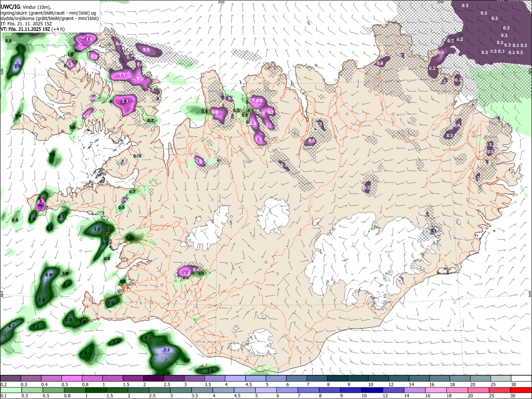Select the 1.4 rain value label
Screen dimensions: 532x399
pos(18,116)
